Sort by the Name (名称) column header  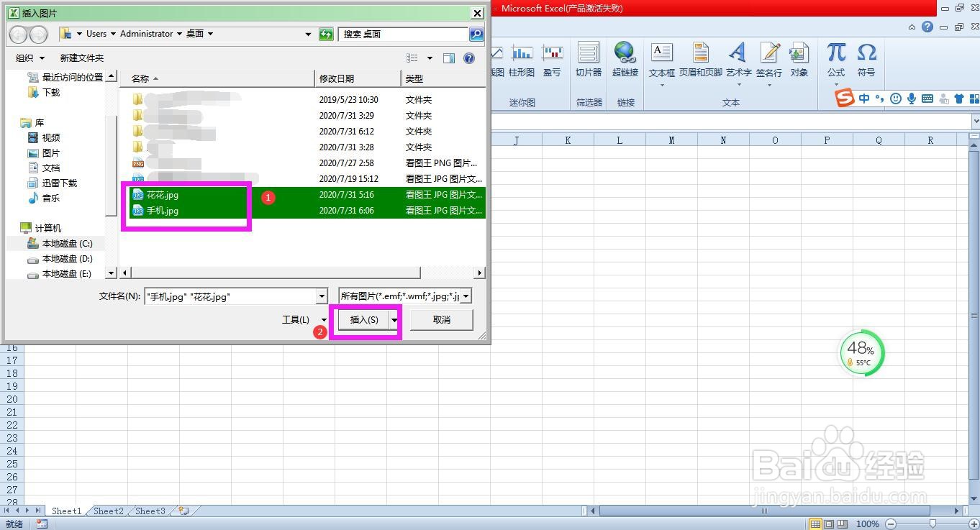pos(217,78)
